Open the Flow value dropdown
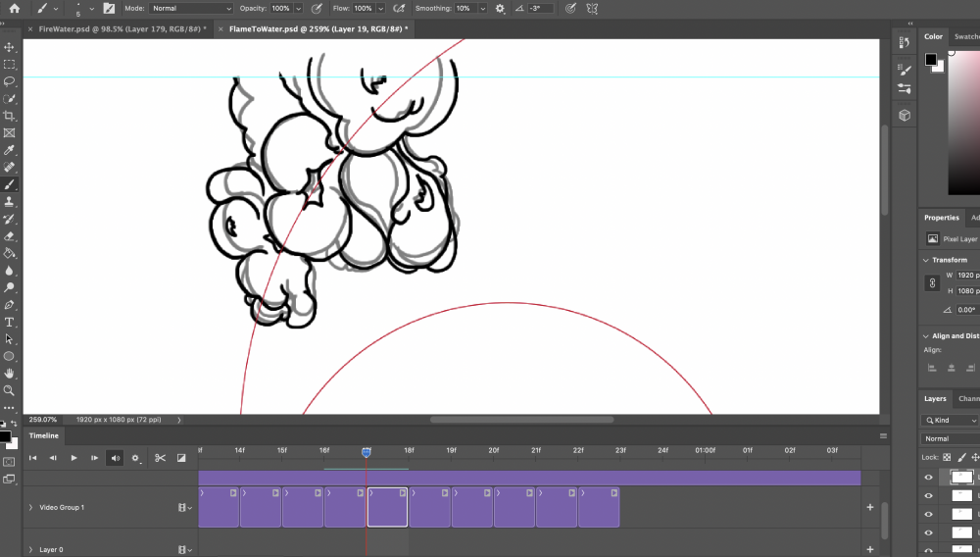 pos(380,8)
